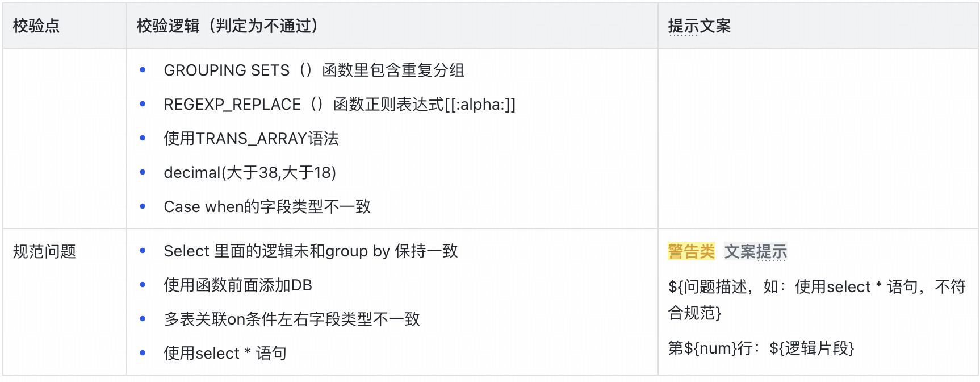This screenshot has width=980, height=382.
Task: Click the 校验点 column header
Action: 36,26
